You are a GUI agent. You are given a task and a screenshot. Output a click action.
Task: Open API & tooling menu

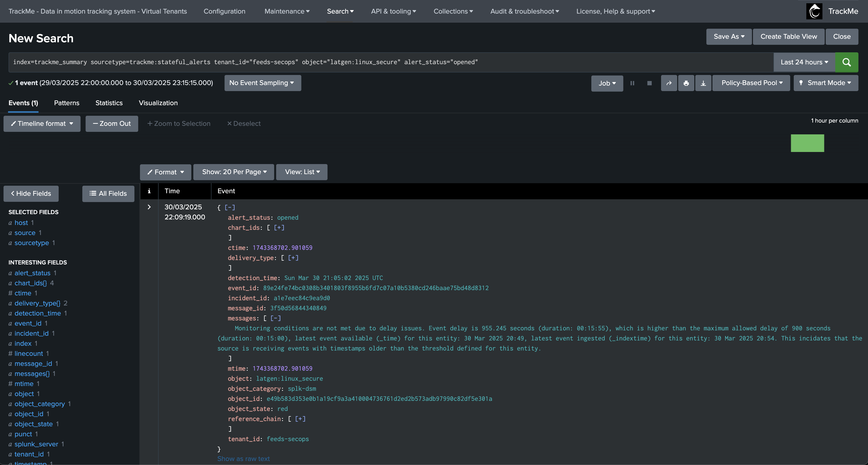coord(393,11)
